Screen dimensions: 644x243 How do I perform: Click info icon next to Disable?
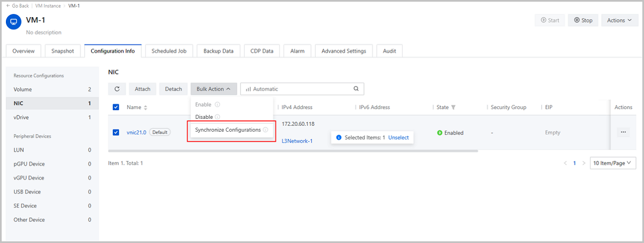(x=217, y=117)
